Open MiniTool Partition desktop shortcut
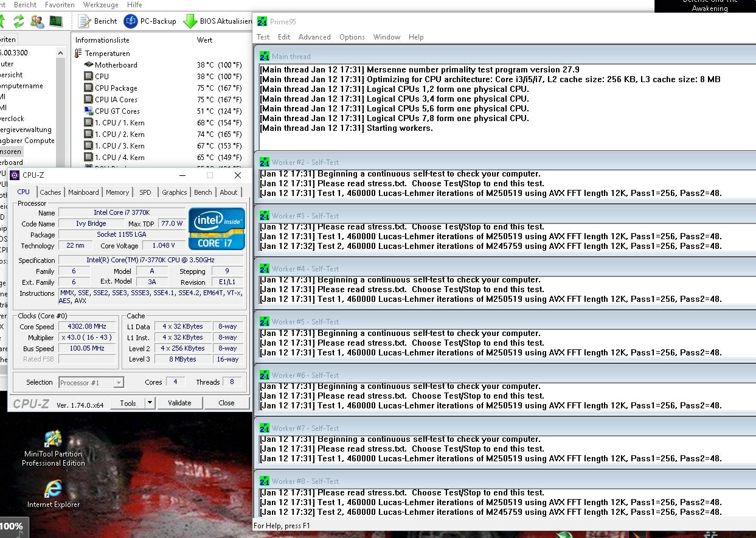Image resolution: width=756 pixels, height=538 pixels. tap(54, 447)
